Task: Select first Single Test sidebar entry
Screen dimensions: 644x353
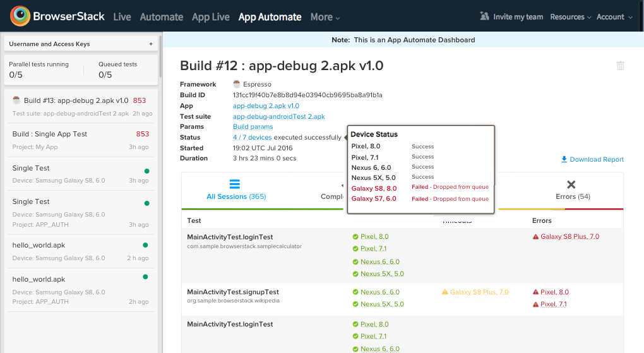Action: click(x=81, y=174)
